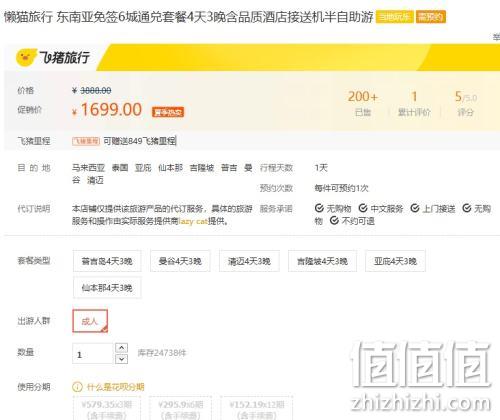Click the 亚庇 destination link
Image resolution: width=500 pixels, height=420 pixels.
click(x=143, y=168)
